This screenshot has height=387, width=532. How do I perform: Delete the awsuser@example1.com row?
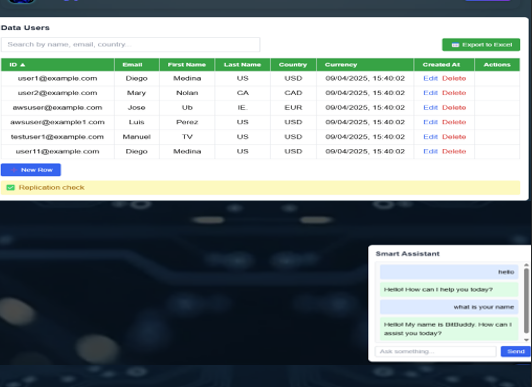click(454, 122)
